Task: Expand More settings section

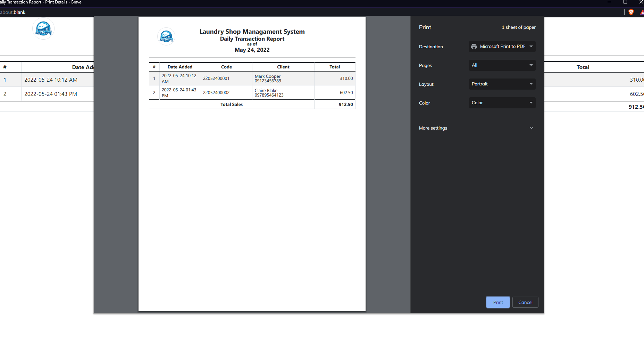Action: tap(477, 128)
